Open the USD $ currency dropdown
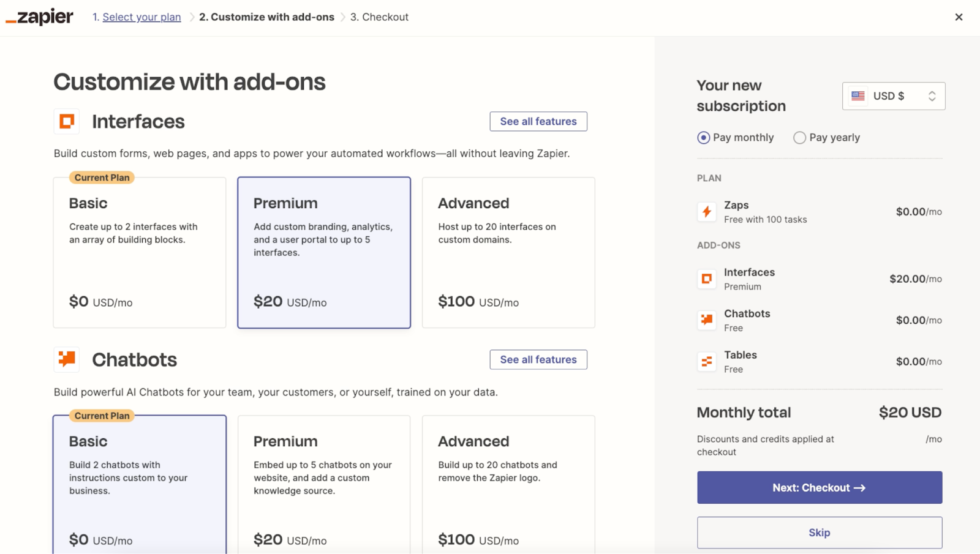This screenshot has width=980, height=554. pos(894,96)
